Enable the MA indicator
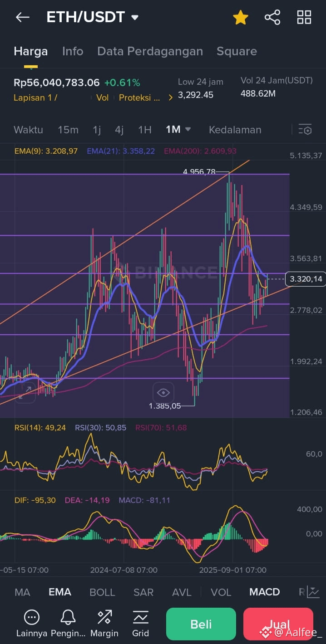The height and width of the screenshot is (644, 326). [x=22, y=592]
